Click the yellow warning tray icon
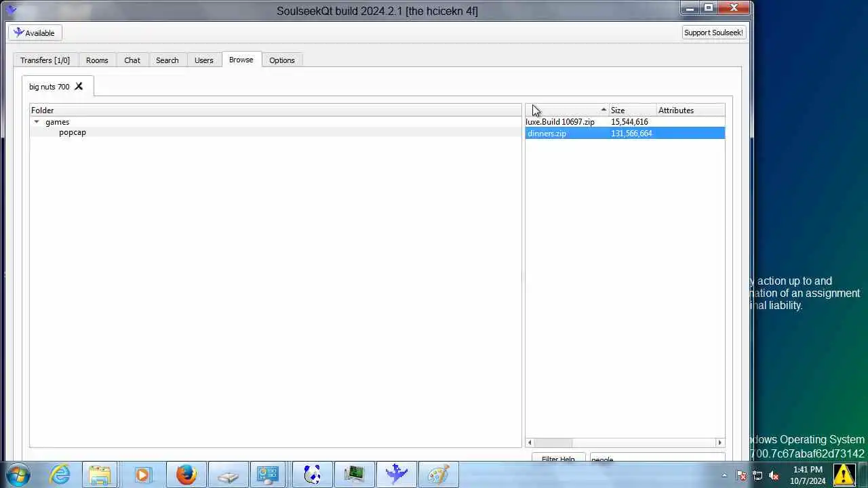 pyautogui.click(x=844, y=474)
